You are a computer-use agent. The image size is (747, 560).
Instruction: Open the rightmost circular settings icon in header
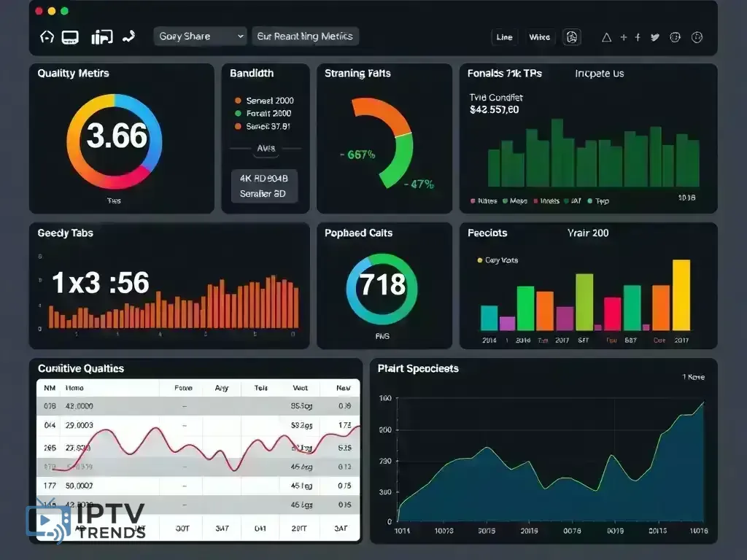tap(697, 37)
